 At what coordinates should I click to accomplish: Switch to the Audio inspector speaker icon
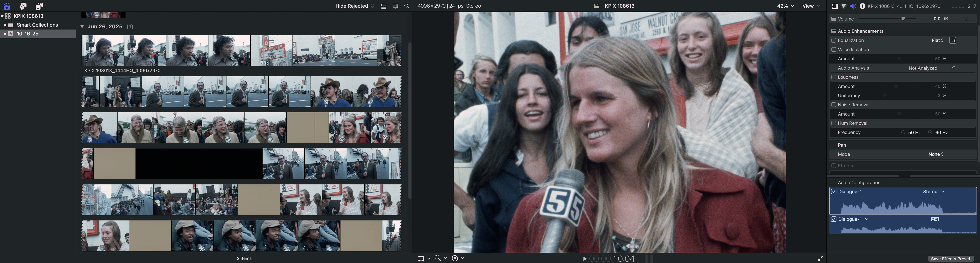(853, 6)
